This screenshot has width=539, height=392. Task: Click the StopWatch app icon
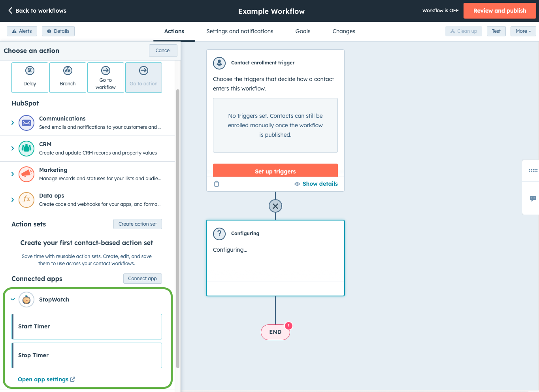[x=26, y=300]
